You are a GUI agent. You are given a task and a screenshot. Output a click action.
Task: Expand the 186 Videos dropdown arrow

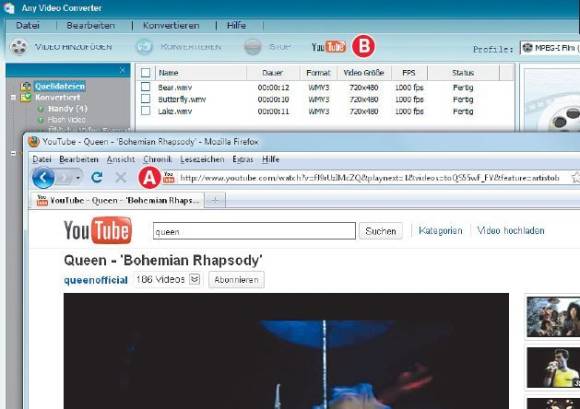pos(195,279)
